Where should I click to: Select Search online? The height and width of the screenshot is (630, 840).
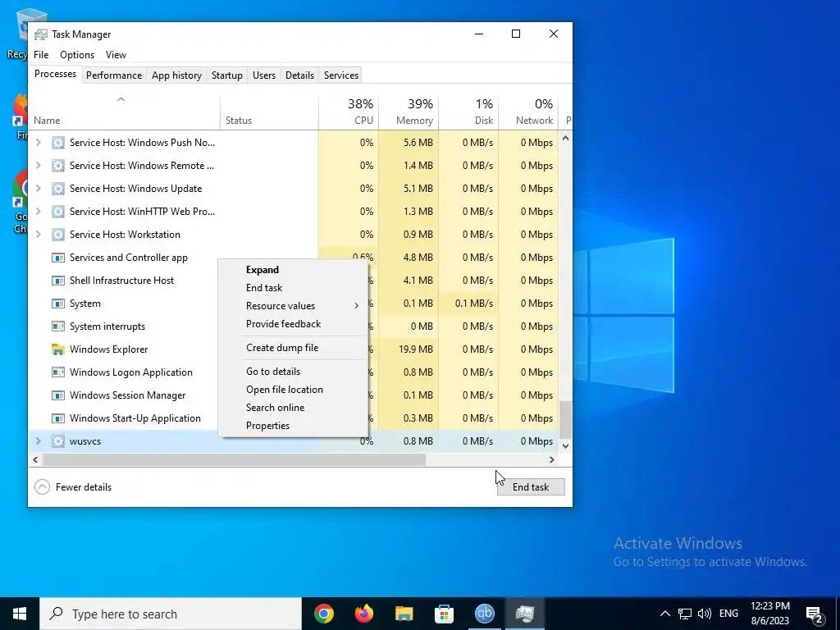point(293,408)
